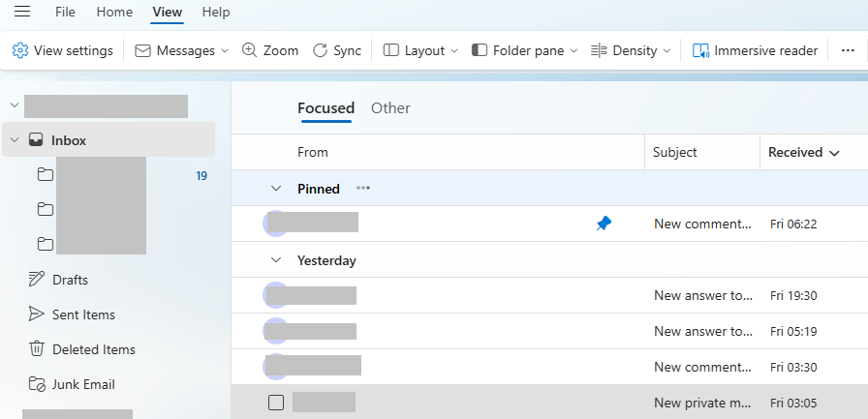Collapse the Yesterday group
This screenshot has width=868, height=419.
tap(276, 259)
